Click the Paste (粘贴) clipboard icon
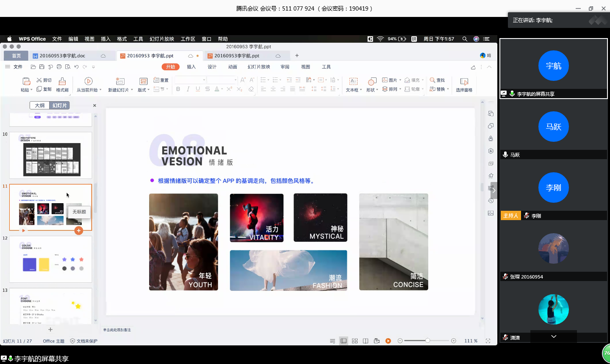 [x=26, y=81]
